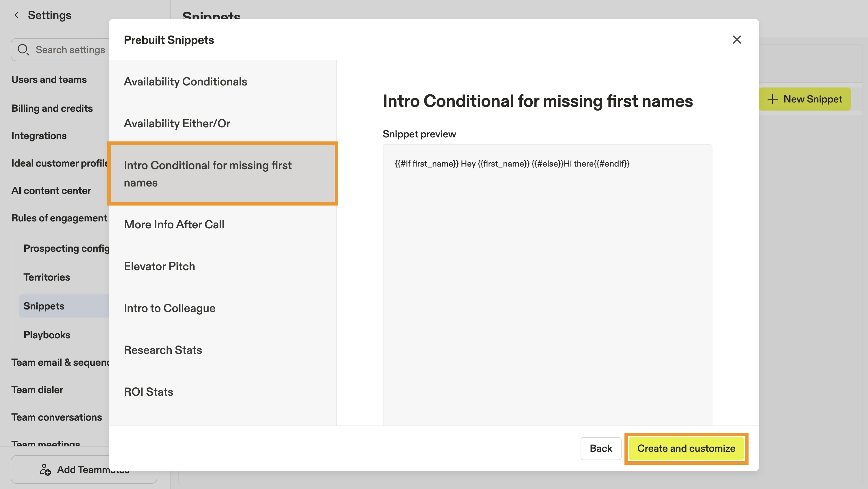Click the Add Teammates person icon
868x489 pixels.
click(45, 469)
